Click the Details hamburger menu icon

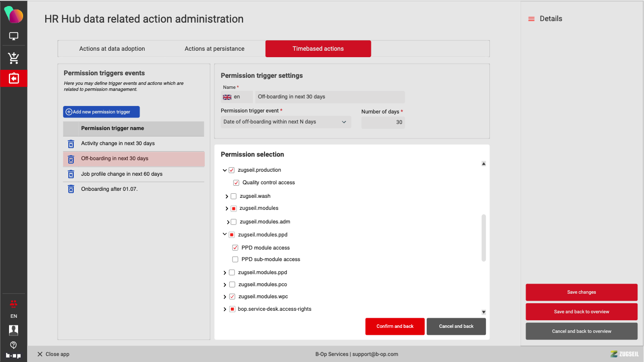point(531,19)
